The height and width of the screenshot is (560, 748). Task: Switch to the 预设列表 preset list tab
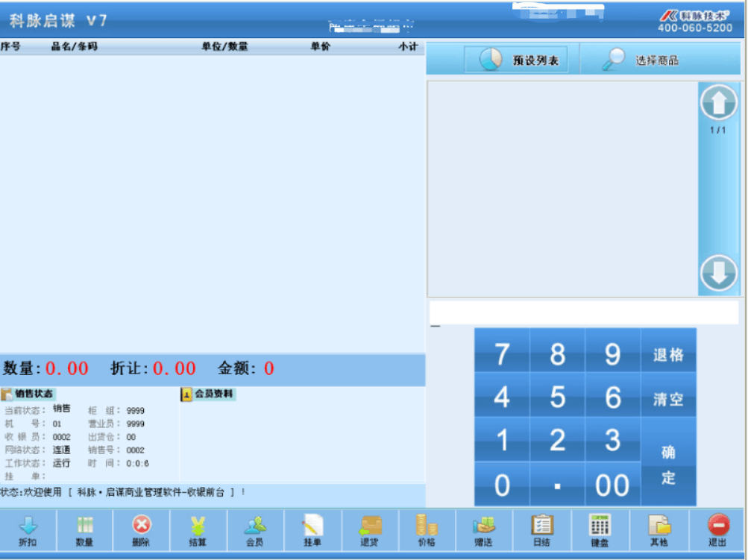pyautogui.click(x=517, y=60)
